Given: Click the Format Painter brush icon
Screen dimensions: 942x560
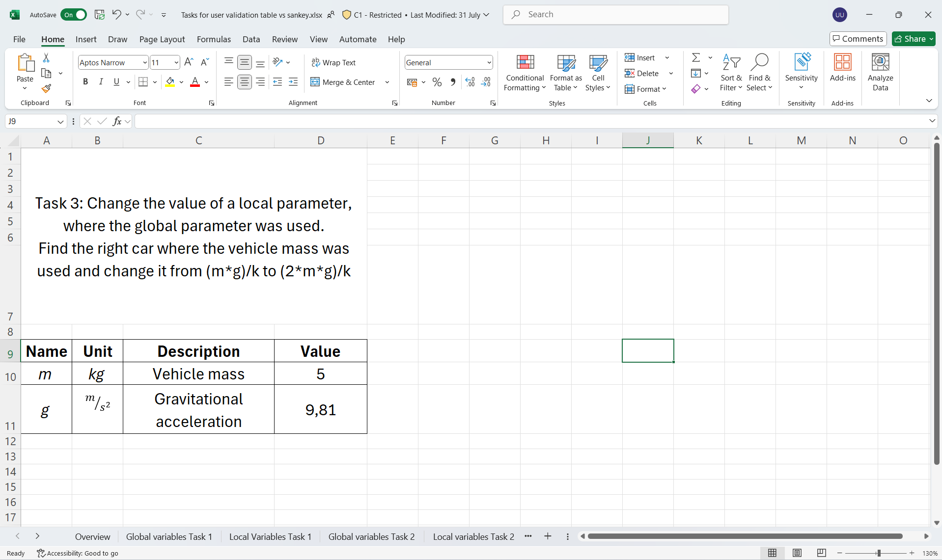Looking at the screenshot, I should tap(46, 88).
